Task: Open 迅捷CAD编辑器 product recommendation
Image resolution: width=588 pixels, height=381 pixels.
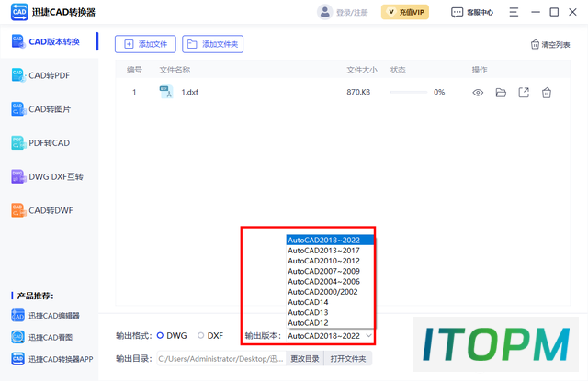Action: click(x=46, y=316)
